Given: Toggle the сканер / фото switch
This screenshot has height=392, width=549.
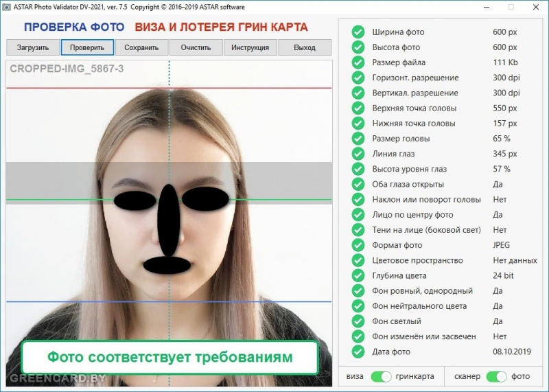Looking at the screenshot, I should pyautogui.click(x=496, y=377).
